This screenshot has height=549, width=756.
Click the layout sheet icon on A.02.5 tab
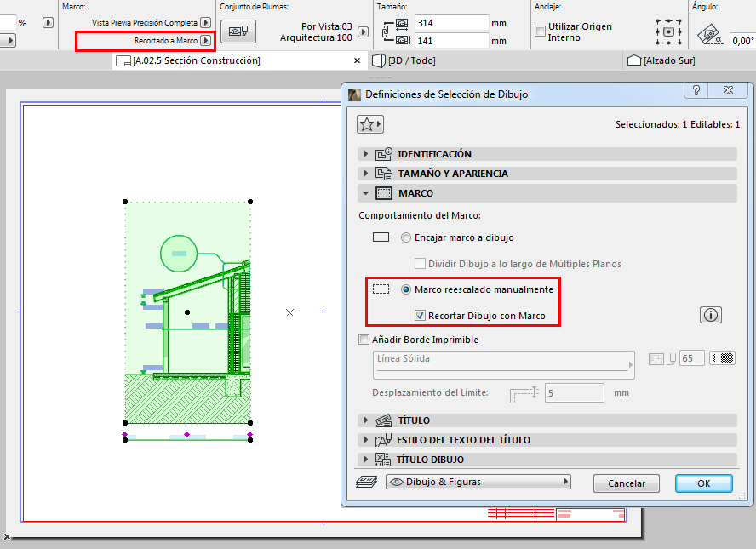pos(123,60)
